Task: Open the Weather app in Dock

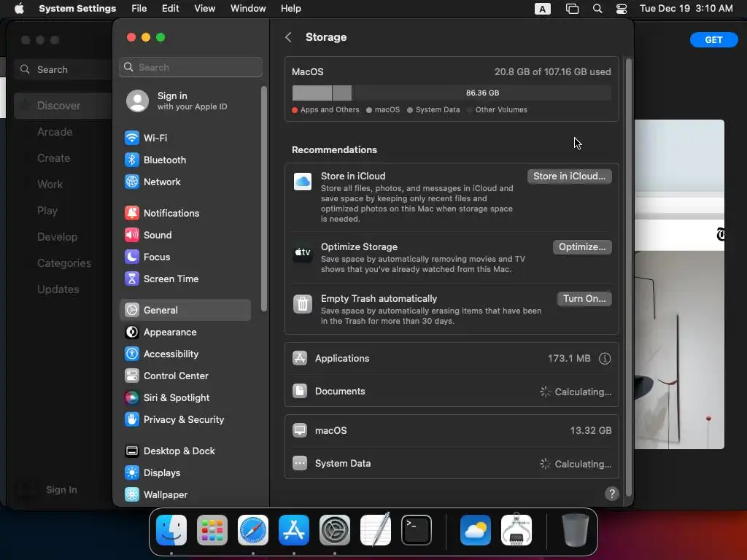Action: click(476, 530)
